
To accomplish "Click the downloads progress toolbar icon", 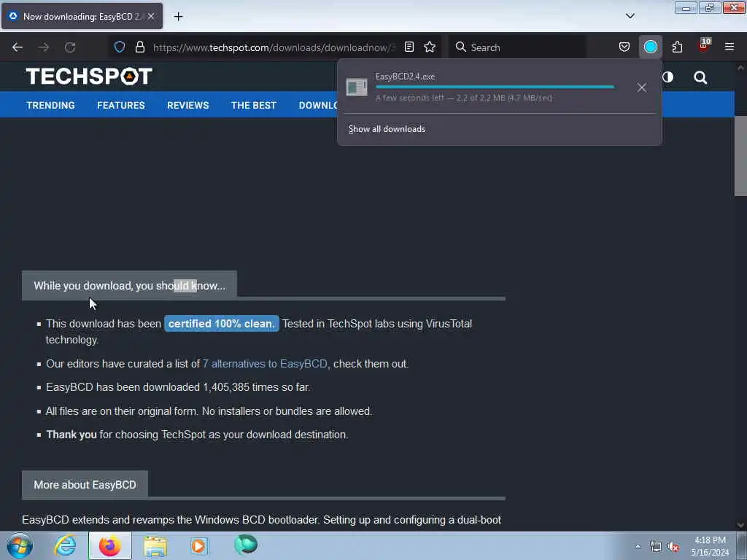I will (650, 47).
